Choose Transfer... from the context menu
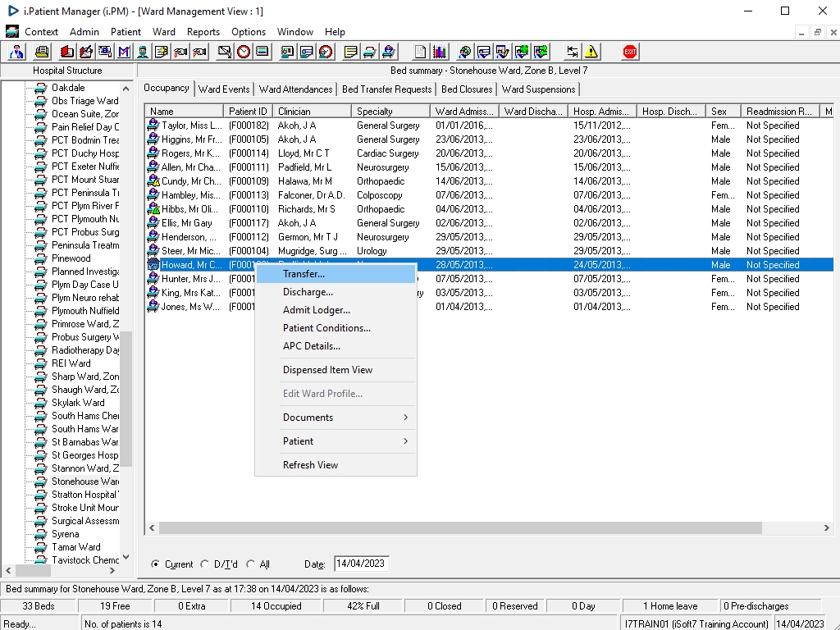The height and width of the screenshot is (630, 840). point(336,274)
